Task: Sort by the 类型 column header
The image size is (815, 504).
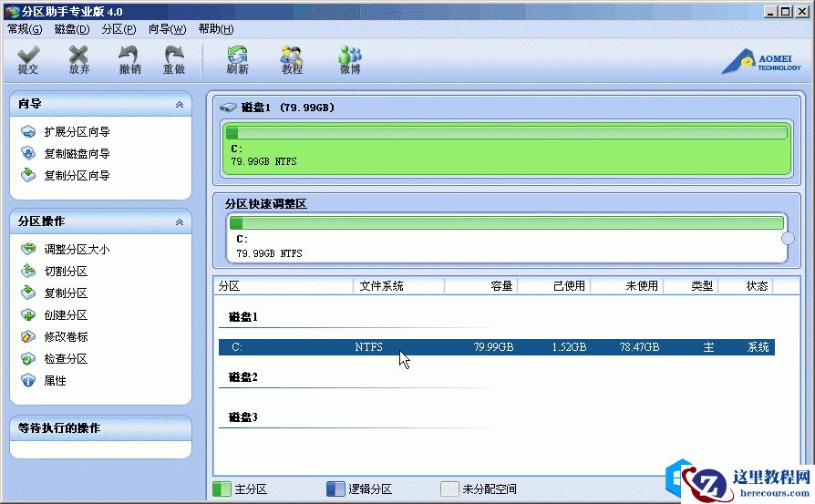Action: point(691,286)
